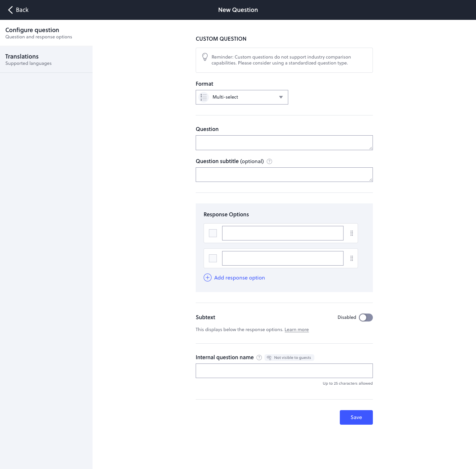Screen dimensions: 476x469
Task: Click inside the Question text area
Action: coord(284,142)
